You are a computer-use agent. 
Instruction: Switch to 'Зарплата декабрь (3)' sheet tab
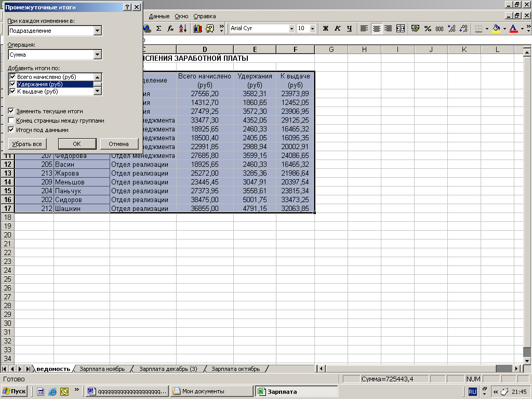click(168, 369)
